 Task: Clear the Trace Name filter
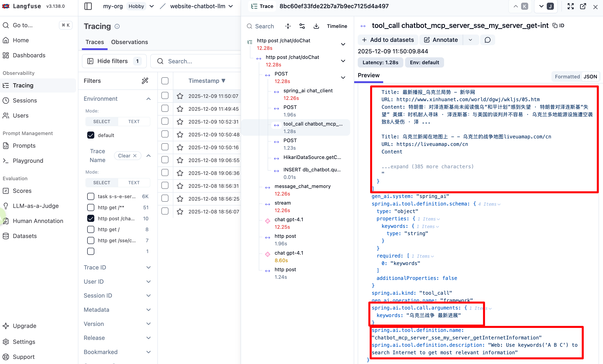pos(127,156)
